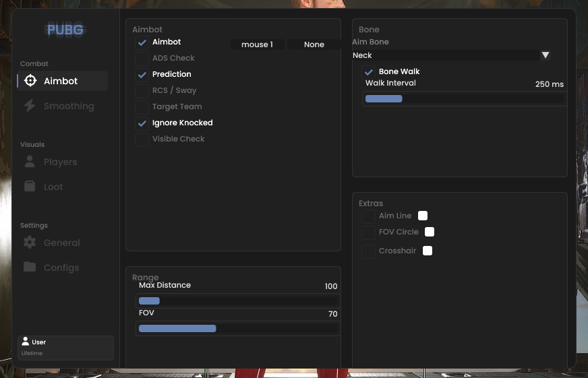Enable the Crosshair checkbox

(368, 251)
